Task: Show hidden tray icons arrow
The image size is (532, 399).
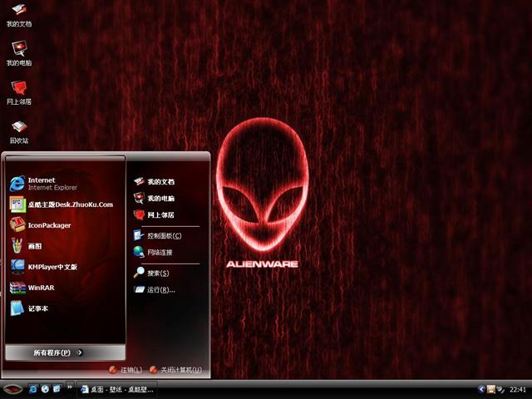Action: click(x=480, y=389)
